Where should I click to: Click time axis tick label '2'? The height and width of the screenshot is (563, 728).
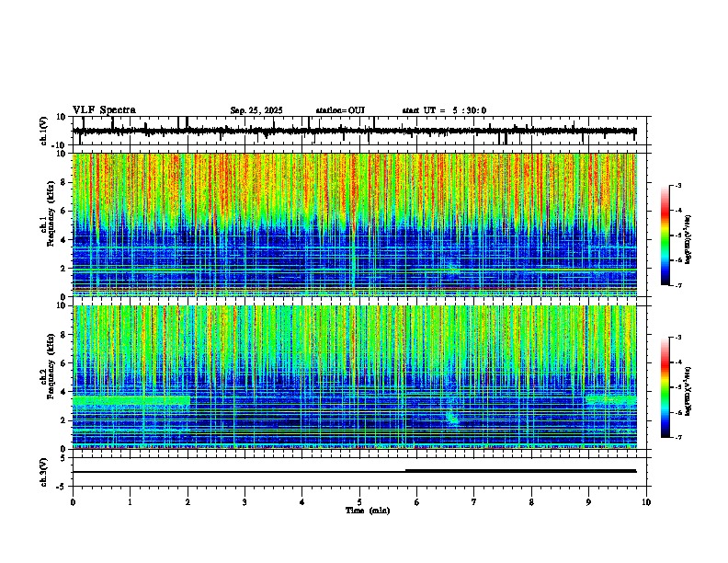[188, 501]
